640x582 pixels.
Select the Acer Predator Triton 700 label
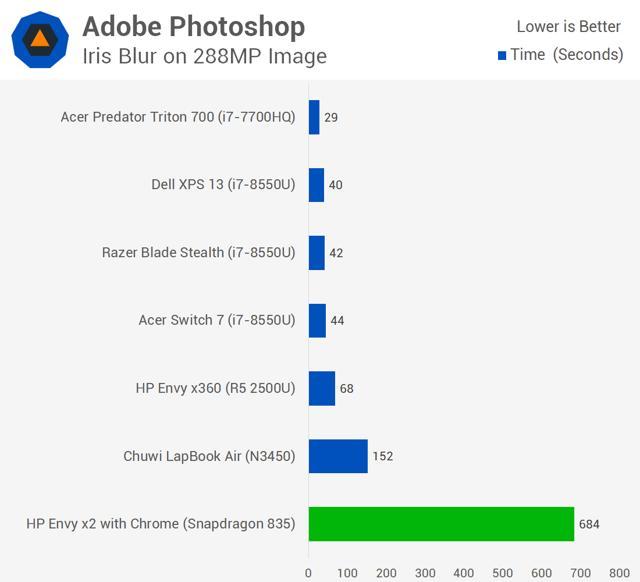point(178,117)
